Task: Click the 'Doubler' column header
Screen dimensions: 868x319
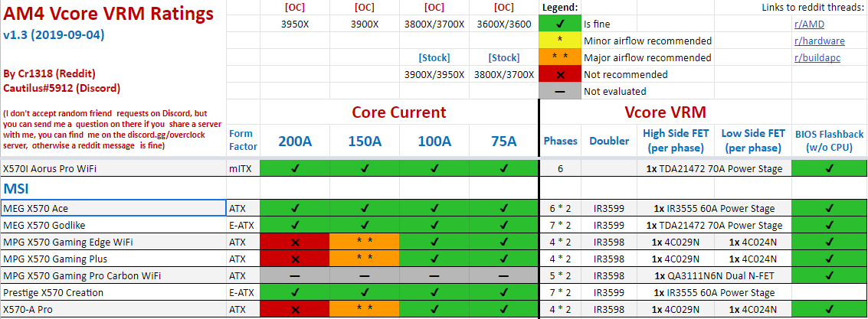Action: (x=609, y=141)
